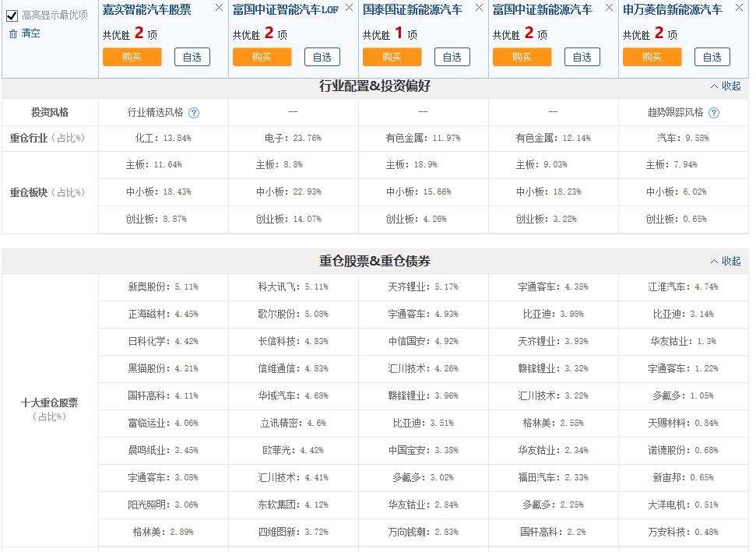Click the 行业精选风格 style label
Screen dimensions: 756x552
click(x=155, y=113)
